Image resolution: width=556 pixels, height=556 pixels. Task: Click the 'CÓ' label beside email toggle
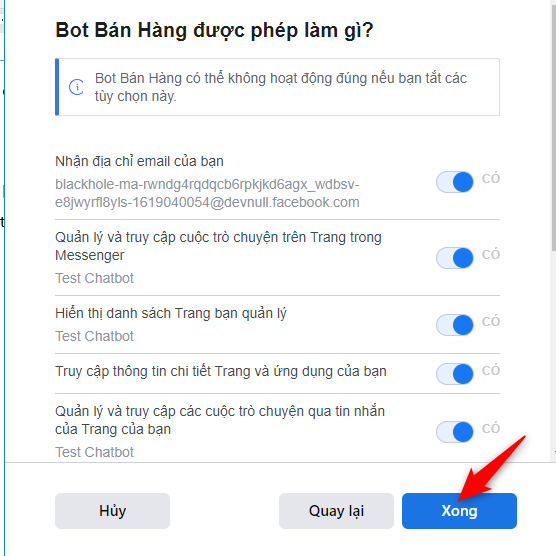tap(491, 178)
